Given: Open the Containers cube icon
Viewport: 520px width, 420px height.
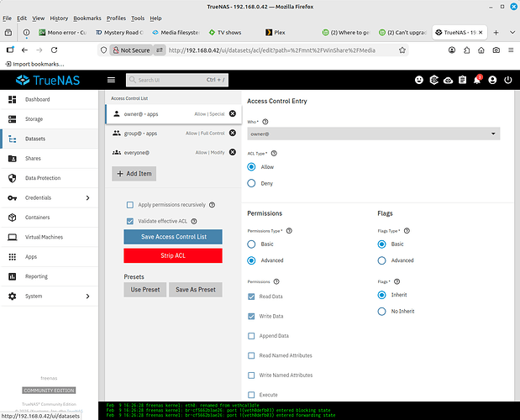Looking at the screenshot, I should coord(13,218).
